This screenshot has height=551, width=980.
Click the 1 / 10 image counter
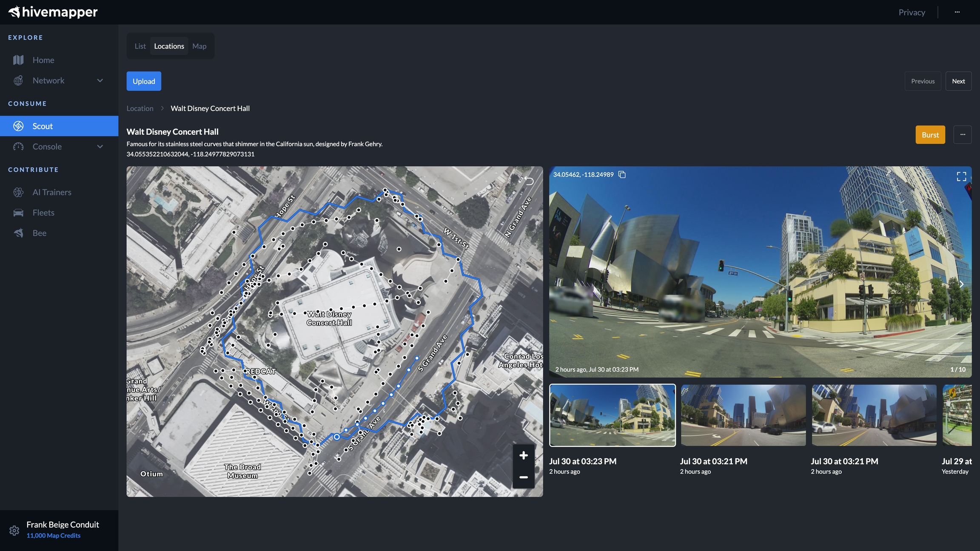pos(958,369)
